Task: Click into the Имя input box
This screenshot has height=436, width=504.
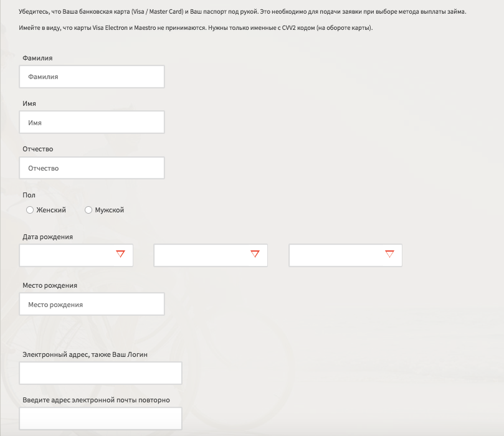Action: tap(92, 123)
